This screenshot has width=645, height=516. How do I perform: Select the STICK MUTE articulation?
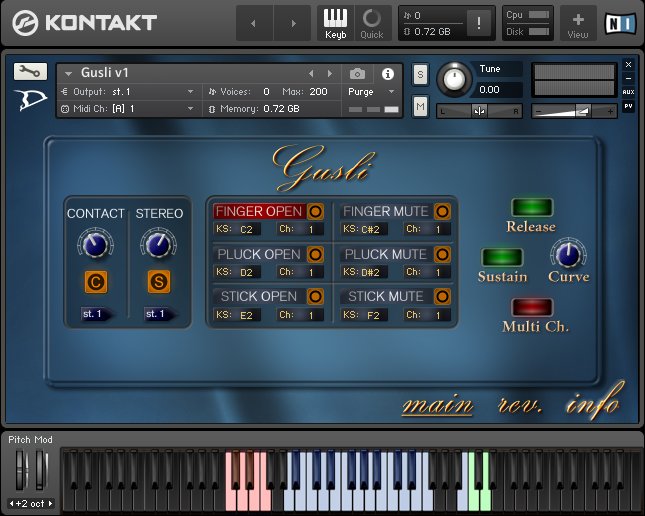click(x=386, y=296)
